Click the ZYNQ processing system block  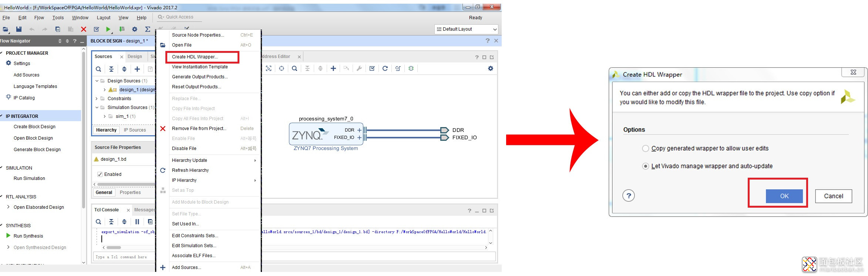326,134
